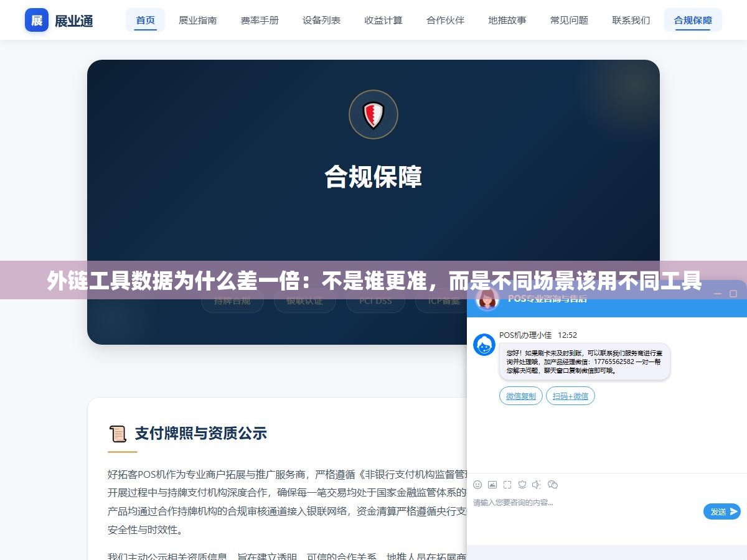
Task: Toggle the chat sound speaker icon
Action: point(537,484)
